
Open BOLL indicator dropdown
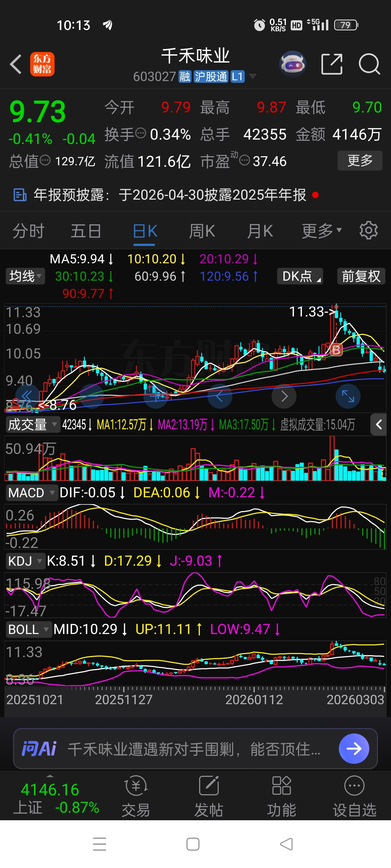[x=29, y=629]
